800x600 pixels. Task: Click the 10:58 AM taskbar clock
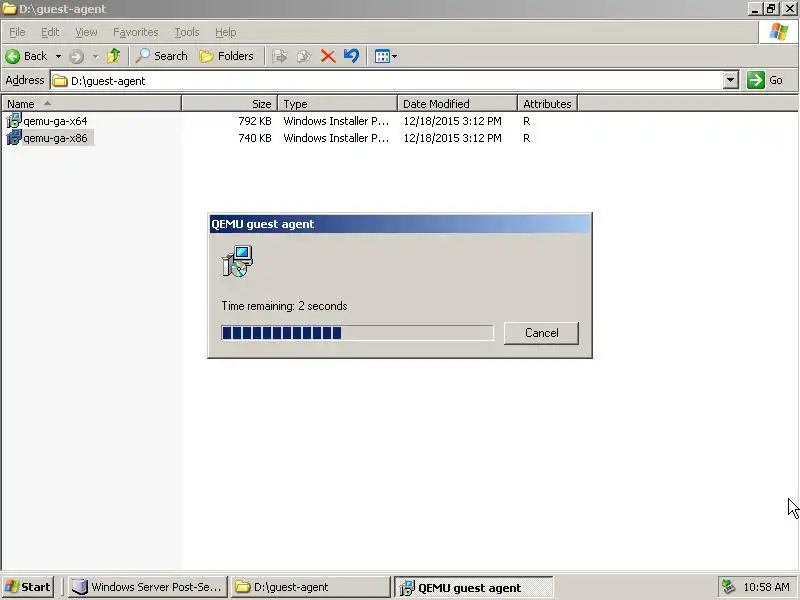766,587
